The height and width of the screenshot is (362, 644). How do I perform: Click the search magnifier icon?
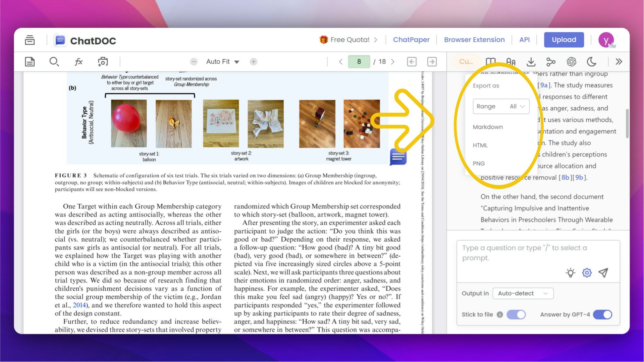[54, 62]
